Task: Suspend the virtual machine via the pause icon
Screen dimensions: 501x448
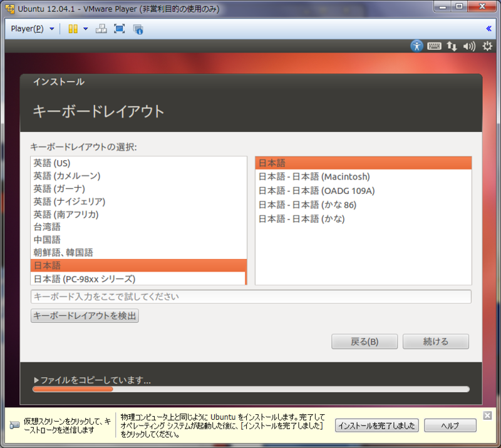Action: click(73, 28)
